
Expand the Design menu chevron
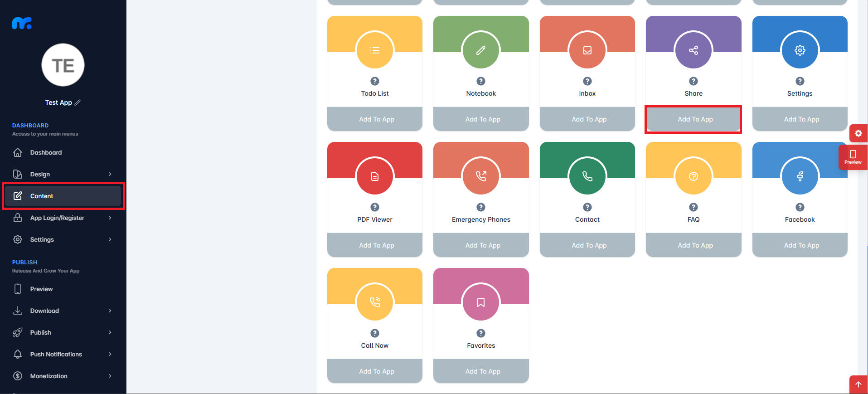pos(110,174)
